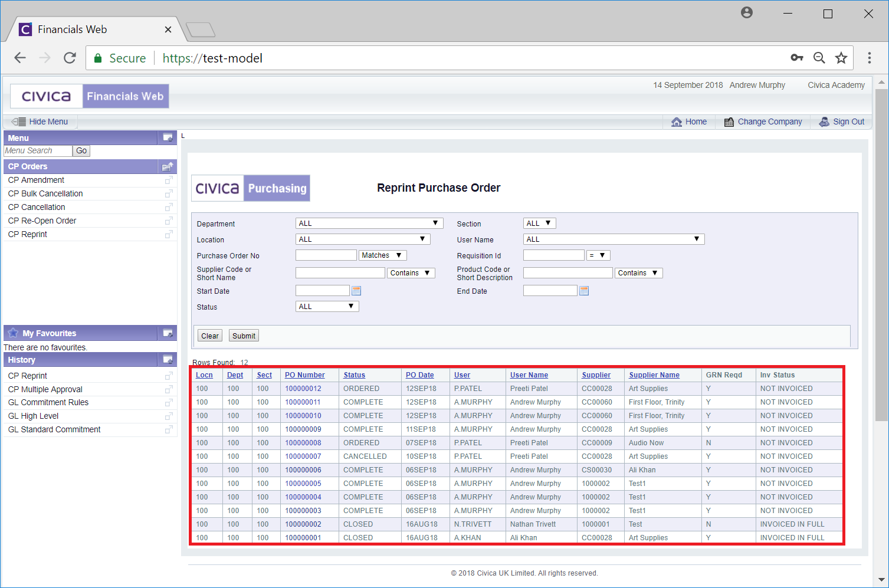Open the User Name dropdown
Image resolution: width=889 pixels, height=588 pixels.
[x=614, y=239]
